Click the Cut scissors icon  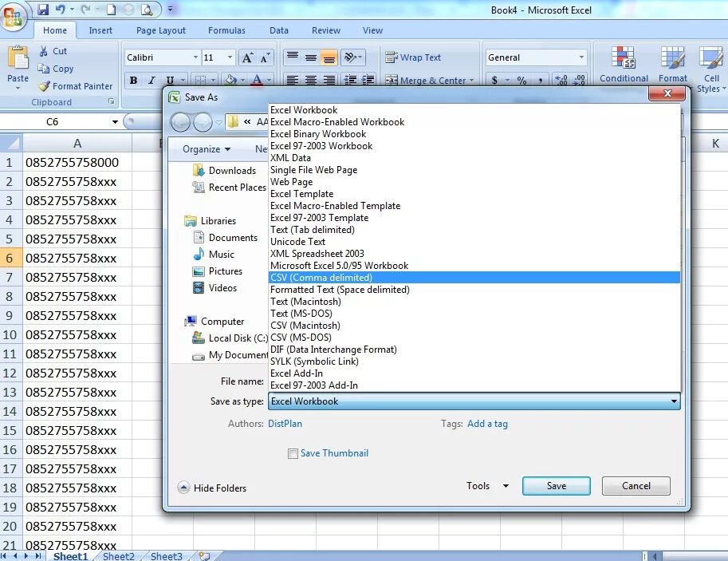click(43, 51)
